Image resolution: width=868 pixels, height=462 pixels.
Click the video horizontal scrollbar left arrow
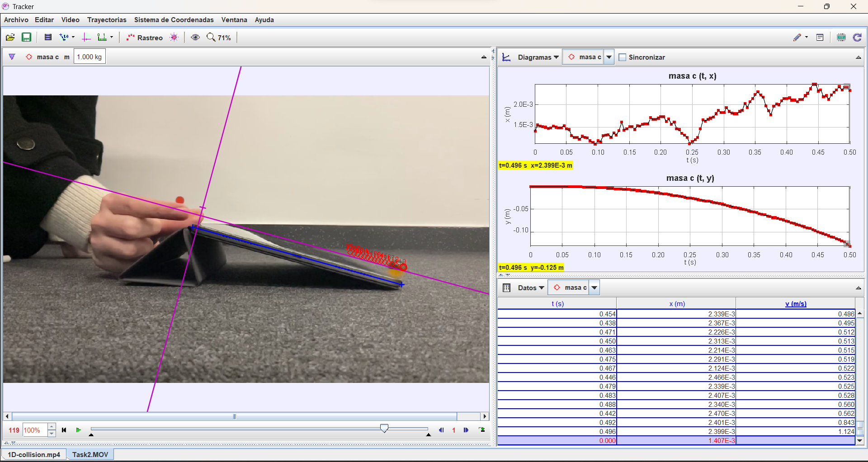coord(7,416)
